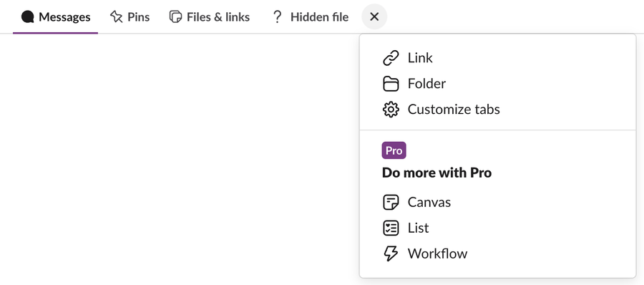Click the Workflow lightning bolt icon

[391, 253]
